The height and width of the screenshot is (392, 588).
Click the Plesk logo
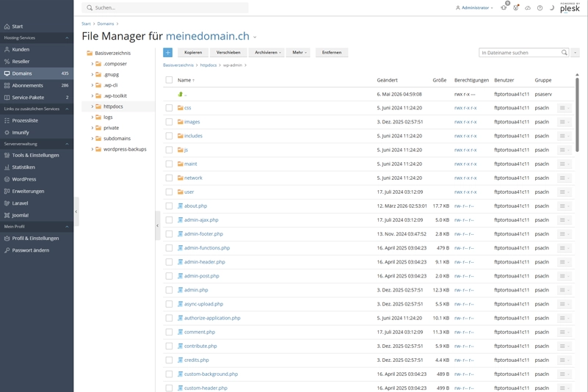click(570, 7)
